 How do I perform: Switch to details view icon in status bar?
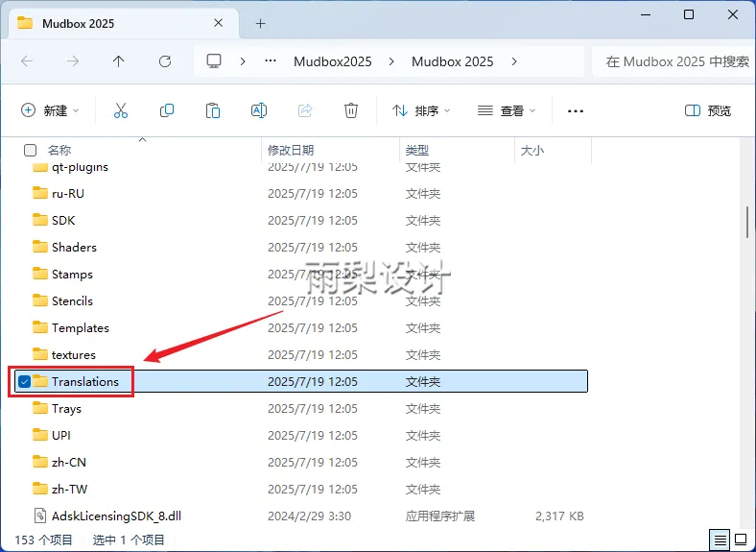720,540
